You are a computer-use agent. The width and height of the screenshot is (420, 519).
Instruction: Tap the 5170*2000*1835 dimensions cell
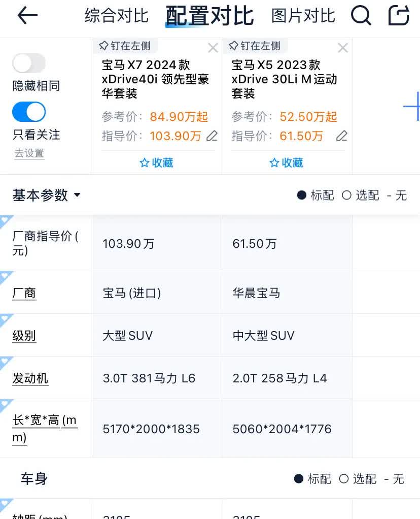(x=158, y=429)
